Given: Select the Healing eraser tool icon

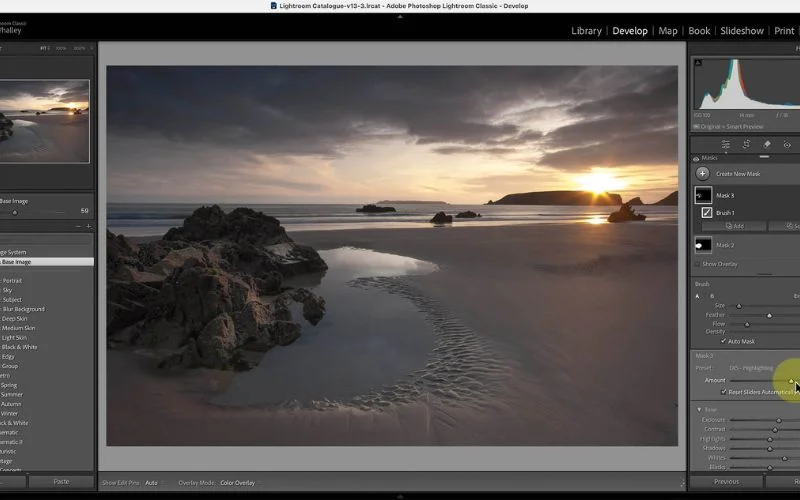Looking at the screenshot, I should coord(767,145).
